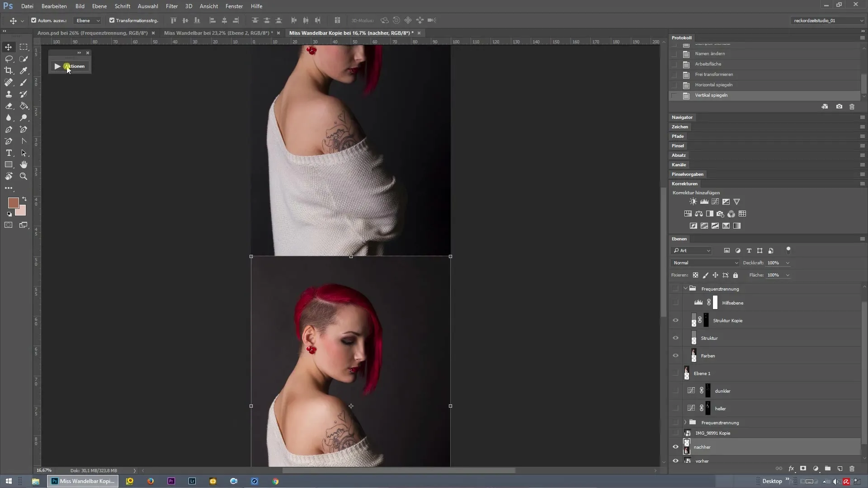Open the Ebene menu
This screenshot has width=868, height=488.
click(99, 6)
